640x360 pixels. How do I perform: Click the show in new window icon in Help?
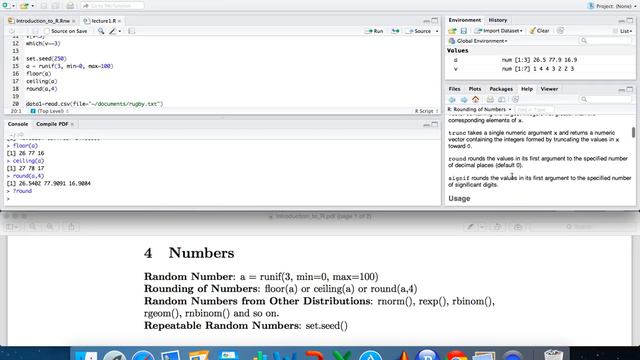pyautogui.click(x=502, y=100)
